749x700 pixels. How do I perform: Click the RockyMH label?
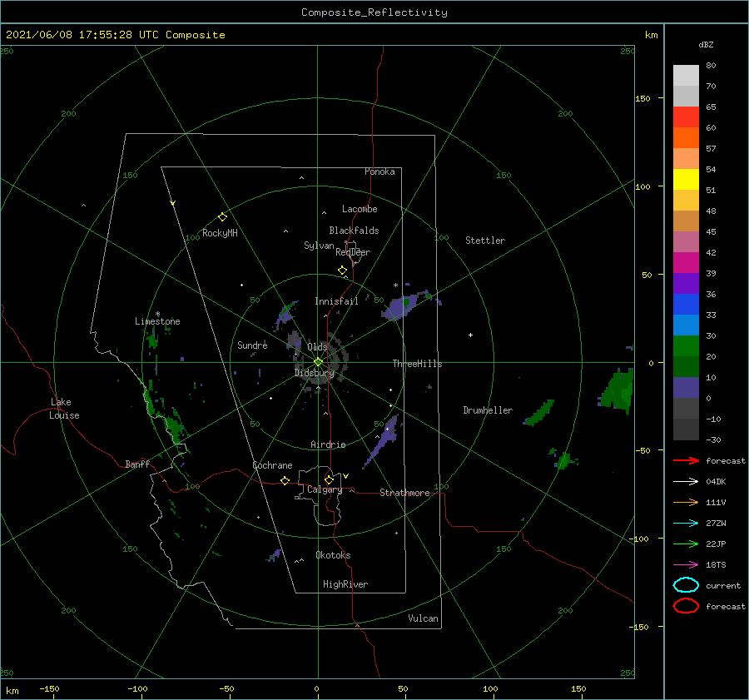pyautogui.click(x=220, y=233)
